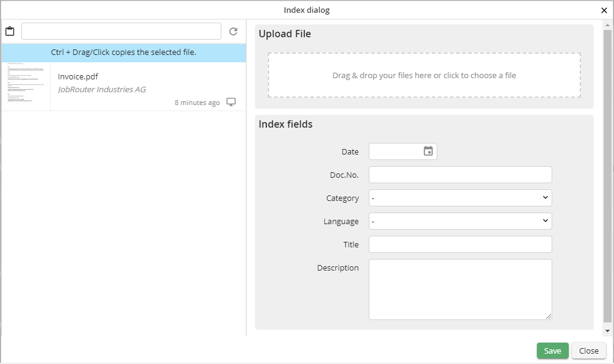Focus the search field above the file list
614x364 pixels.
[x=120, y=31]
